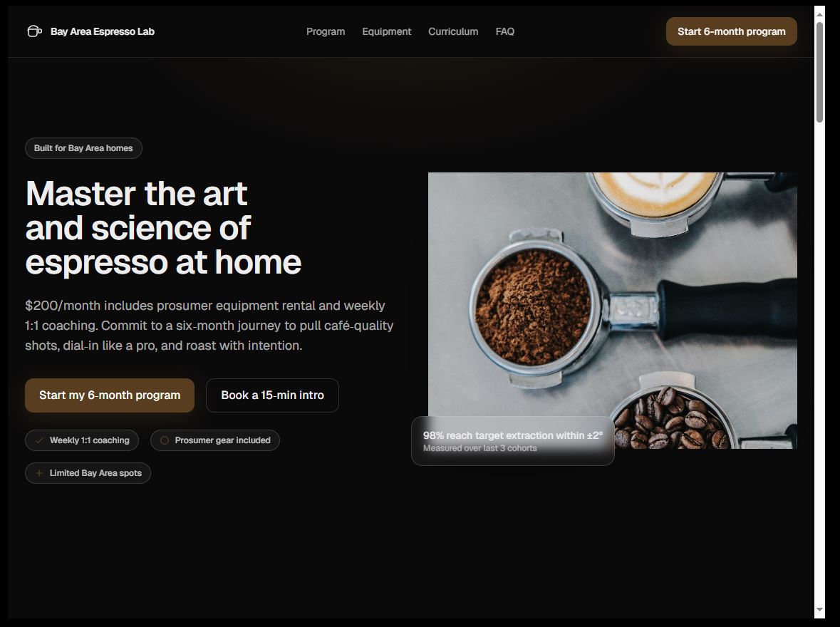Screen dimensions: 840x627
Task: Go to the Curriculum section
Action: tap(453, 31)
